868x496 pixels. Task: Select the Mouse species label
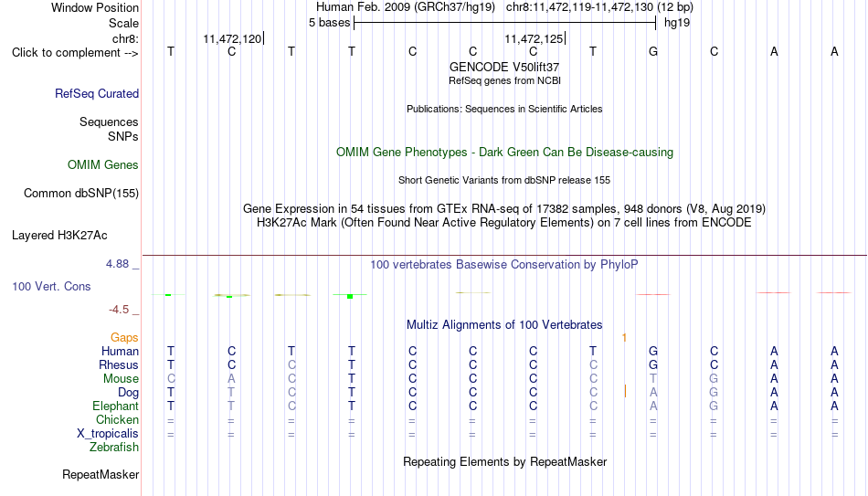tap(122, 379)
